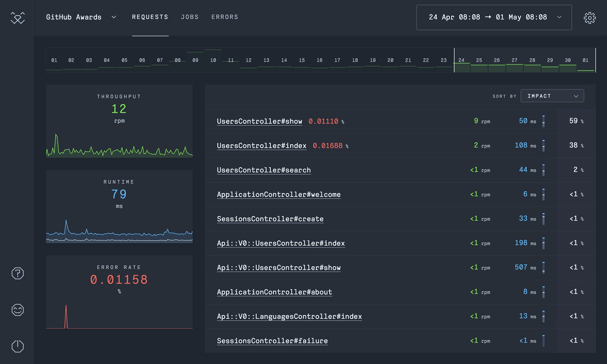Click the power logout icon
Image resolution: width=607 pixels, height=364 pixels.
[17, 346]
